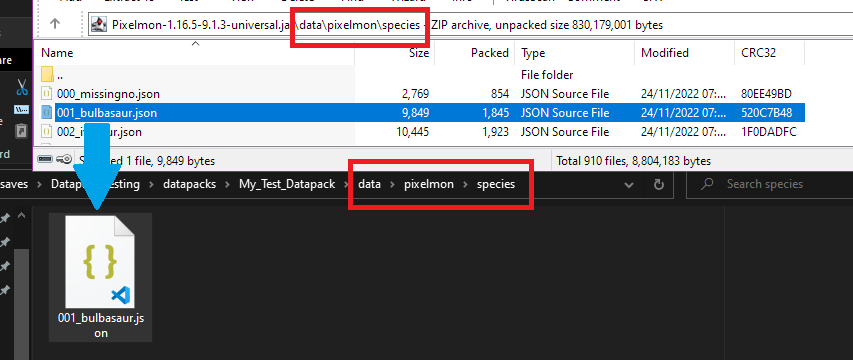Viewport: 853px width, 360px height.
Task: Open the 'My_Test_Datapack' breadcrumb folder
Action: 287,184
